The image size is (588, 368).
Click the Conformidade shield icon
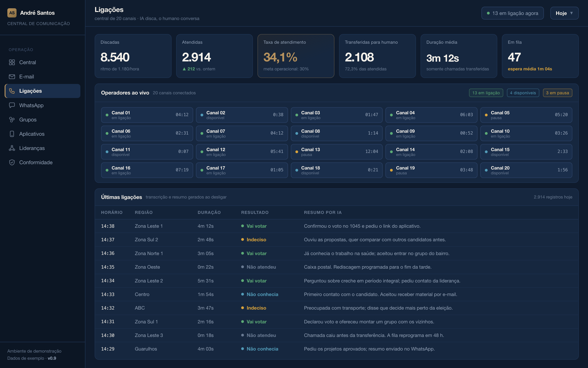point(12,162)
